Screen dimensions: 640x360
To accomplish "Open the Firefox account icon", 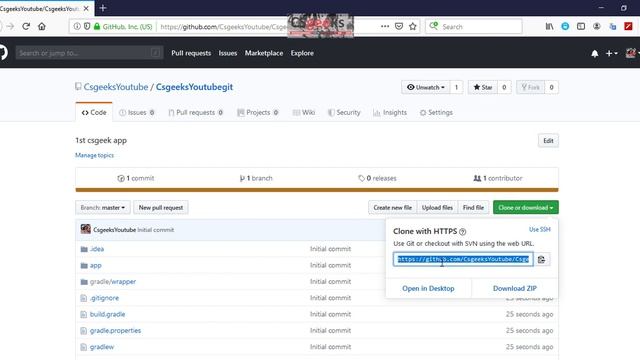I will (596, 27).
